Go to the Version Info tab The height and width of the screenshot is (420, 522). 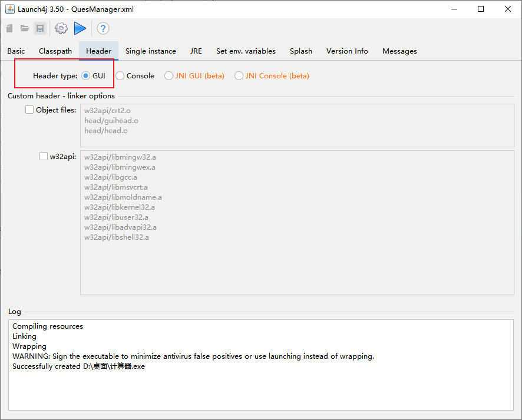tap(347, 51)
